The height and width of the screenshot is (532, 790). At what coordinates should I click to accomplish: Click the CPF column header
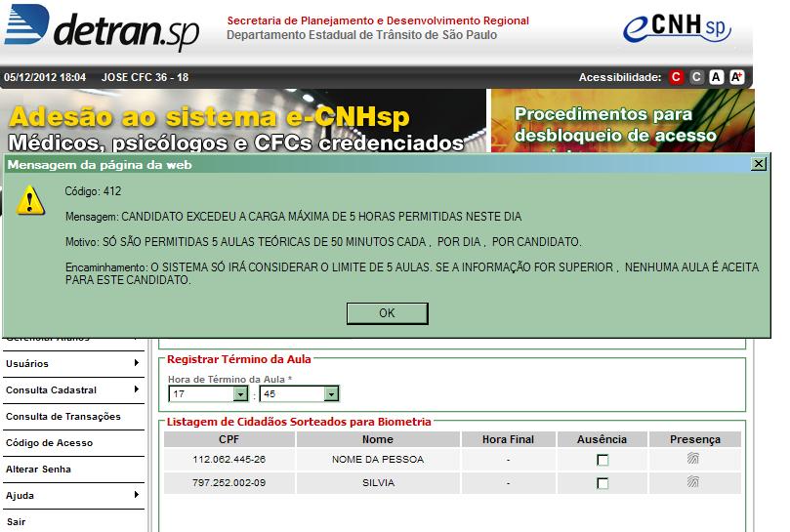click(x=229, y=439)
